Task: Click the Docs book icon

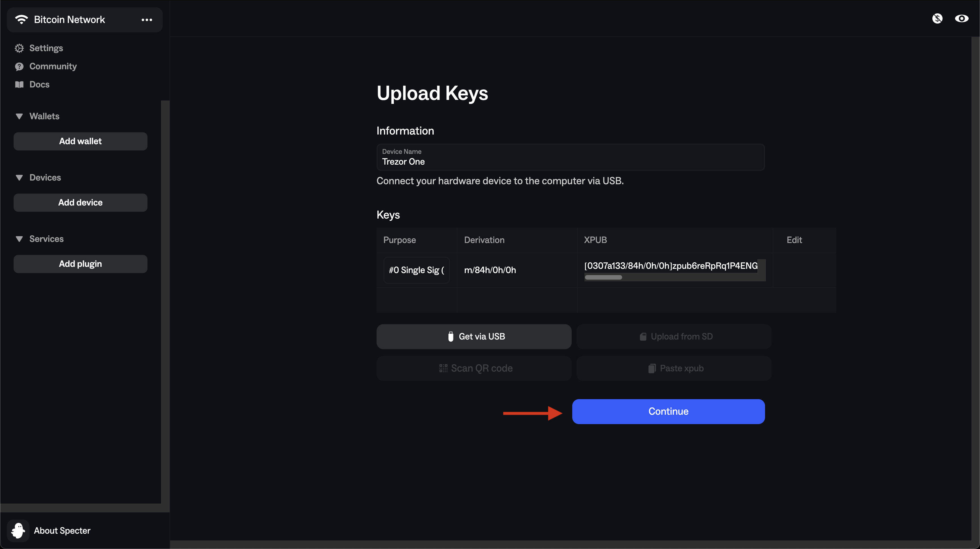Action: [19, 85]
